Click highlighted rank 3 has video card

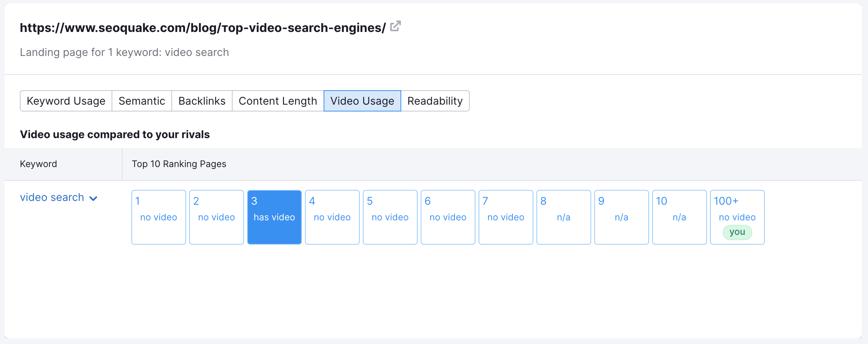(274, 217)
